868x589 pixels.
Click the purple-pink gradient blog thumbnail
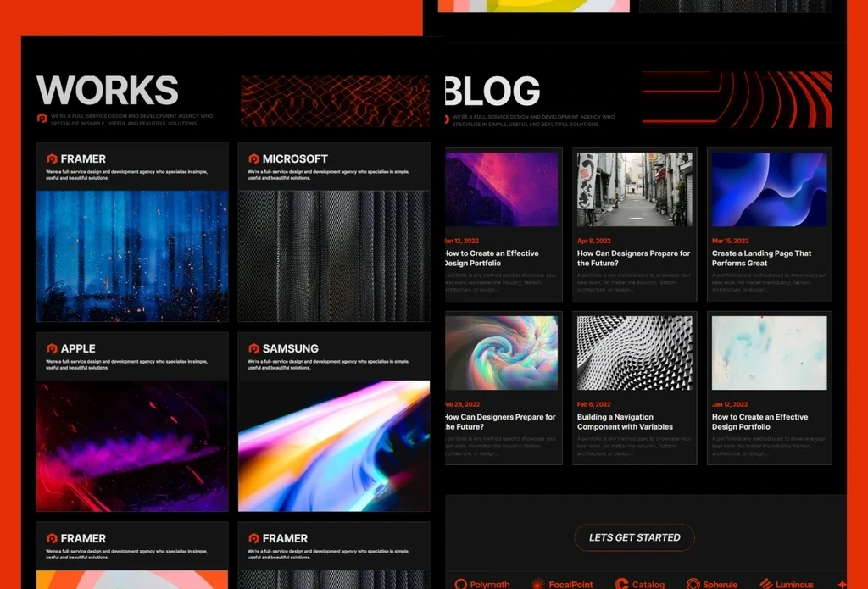pyautogui.click(x=502, y=189)
